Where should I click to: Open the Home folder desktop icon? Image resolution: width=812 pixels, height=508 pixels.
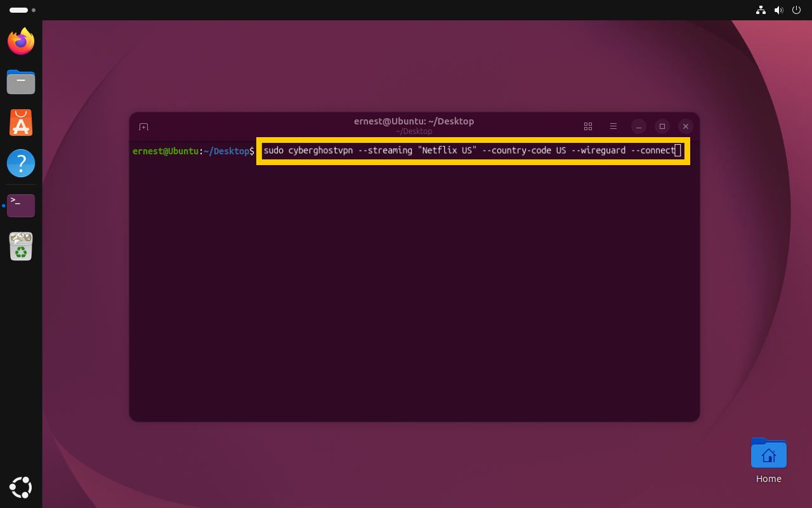(x=768, y=461)
